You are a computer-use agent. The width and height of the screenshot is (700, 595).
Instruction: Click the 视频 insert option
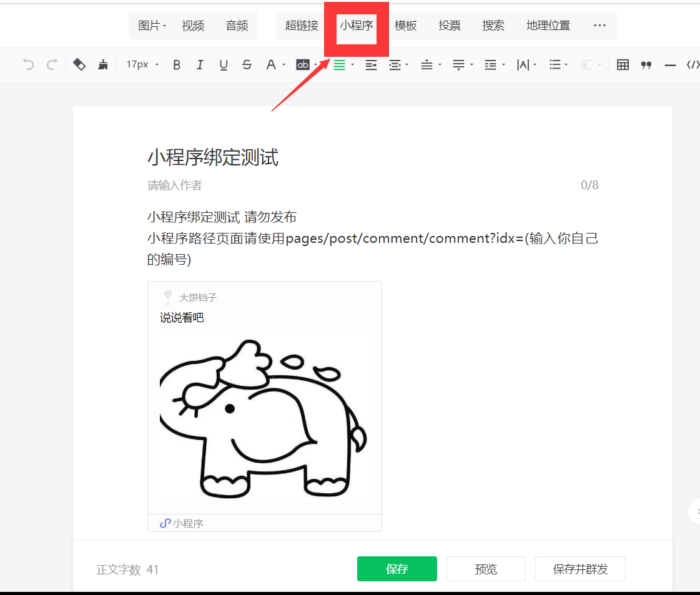click(x=193, y=26)
